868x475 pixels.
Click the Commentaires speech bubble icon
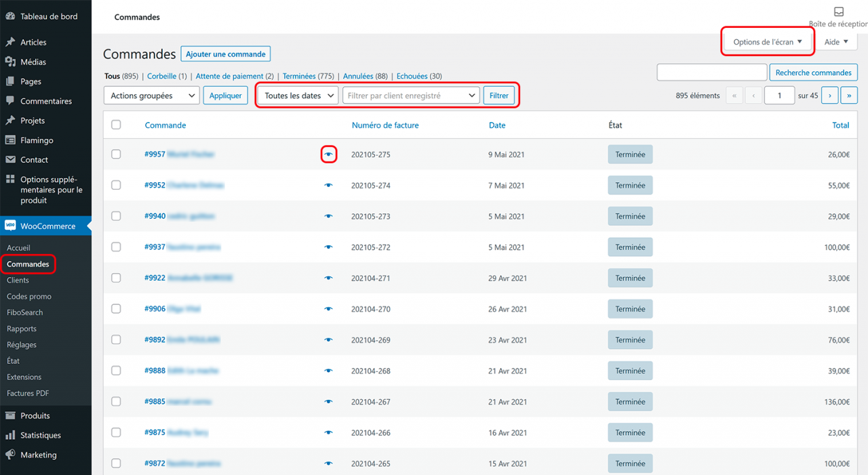coord(10,101)
